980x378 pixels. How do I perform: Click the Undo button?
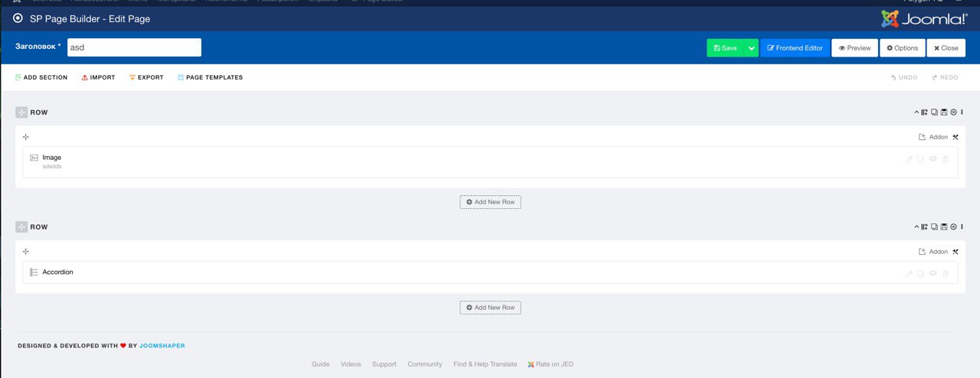point(904,77)
